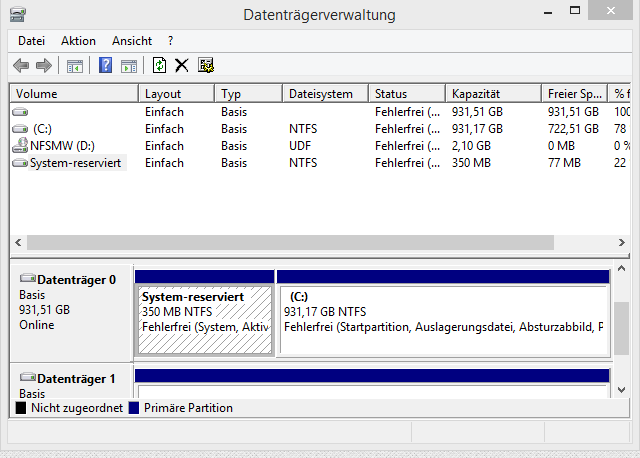640x458 pixels.
Task: Click the horizontal scrollbar in volume list
Action: [x=290, y=243]
